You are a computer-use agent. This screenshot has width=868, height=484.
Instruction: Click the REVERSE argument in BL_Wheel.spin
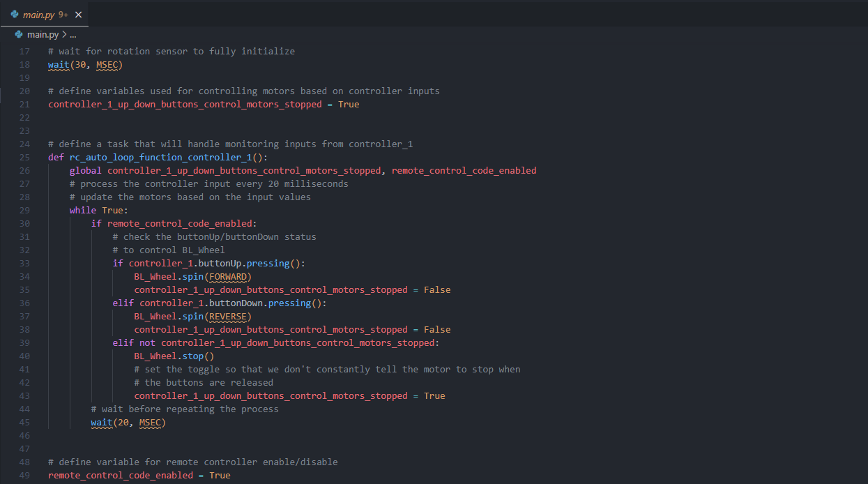tap(230, 317)
